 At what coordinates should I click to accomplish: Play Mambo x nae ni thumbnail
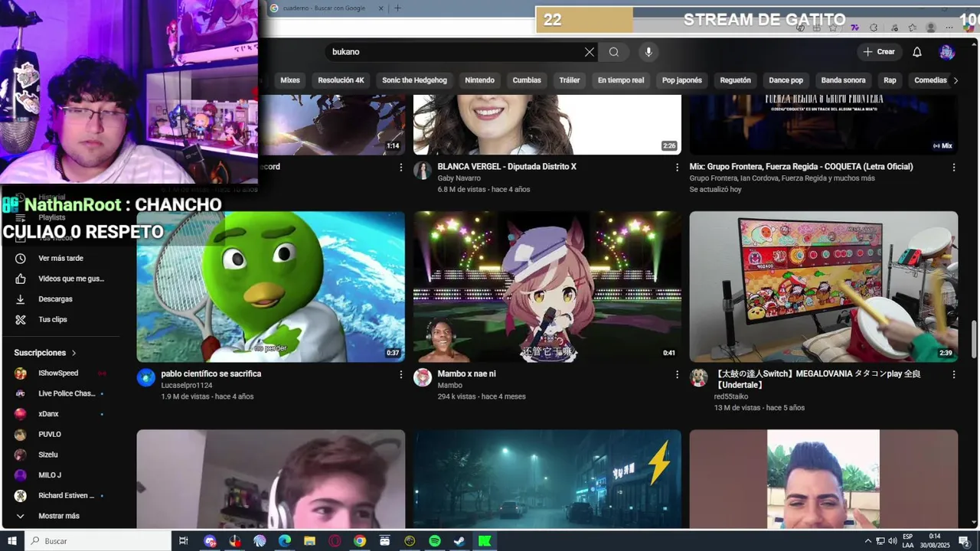[547, 287]
